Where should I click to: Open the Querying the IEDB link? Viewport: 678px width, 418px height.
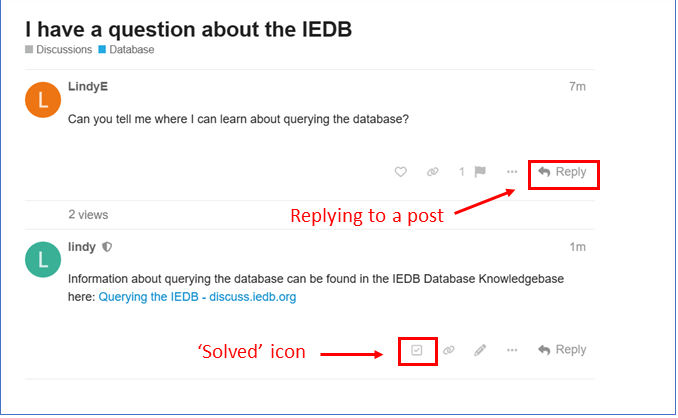coord(197,297)
